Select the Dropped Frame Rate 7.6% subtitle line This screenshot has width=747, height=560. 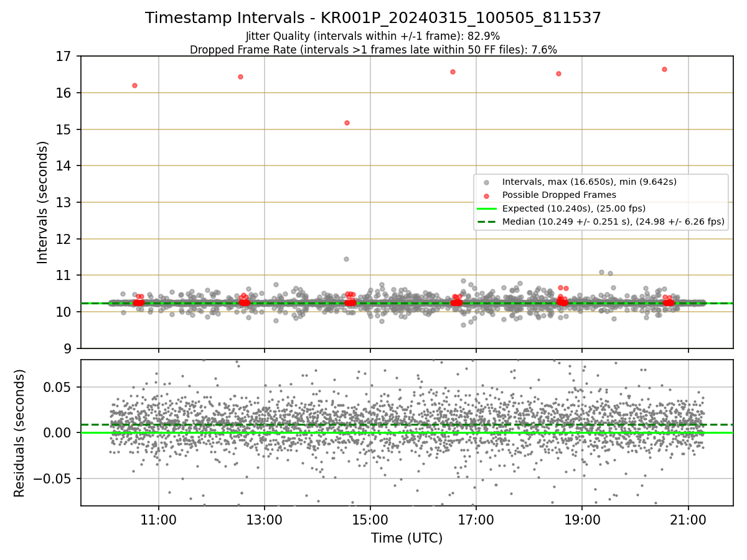coord(373,49)
